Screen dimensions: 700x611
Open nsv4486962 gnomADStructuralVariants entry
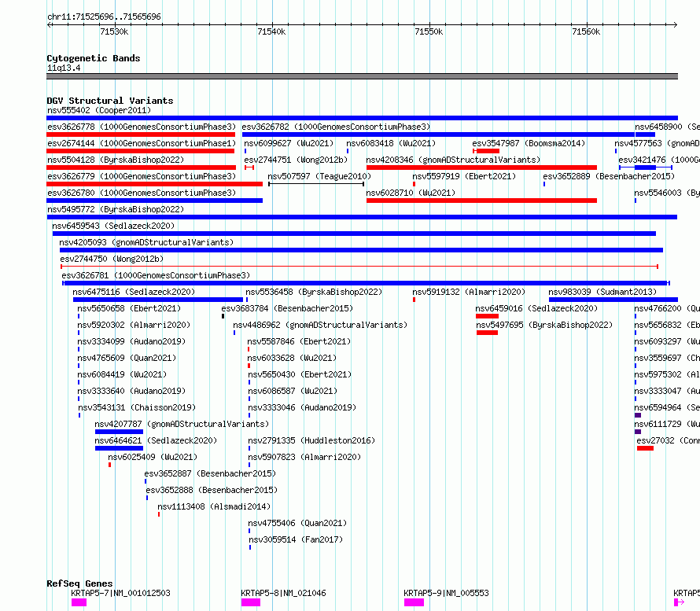point(320,325)
